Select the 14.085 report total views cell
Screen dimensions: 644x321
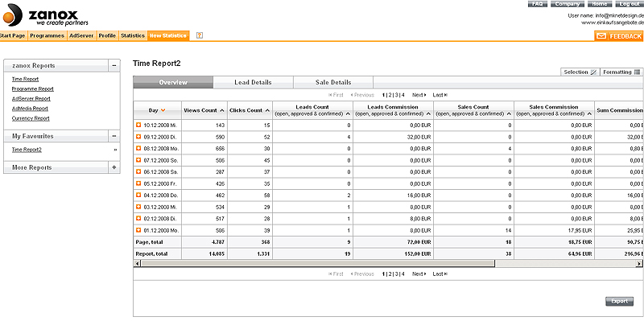click(204, 254)
